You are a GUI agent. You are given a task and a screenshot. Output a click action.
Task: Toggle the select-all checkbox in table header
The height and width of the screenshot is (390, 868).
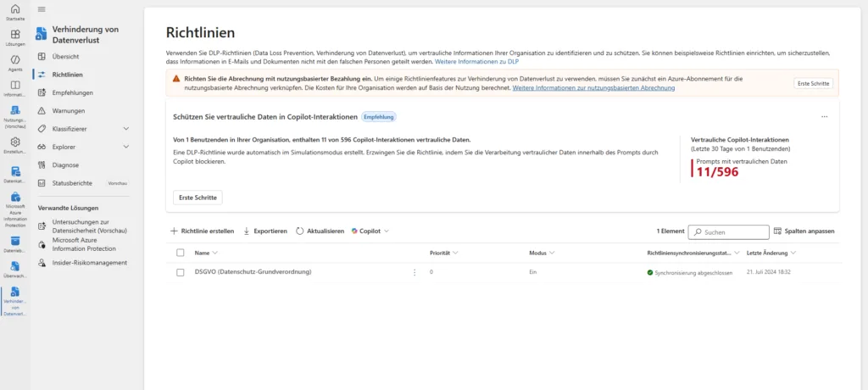[x=180, y=253]
